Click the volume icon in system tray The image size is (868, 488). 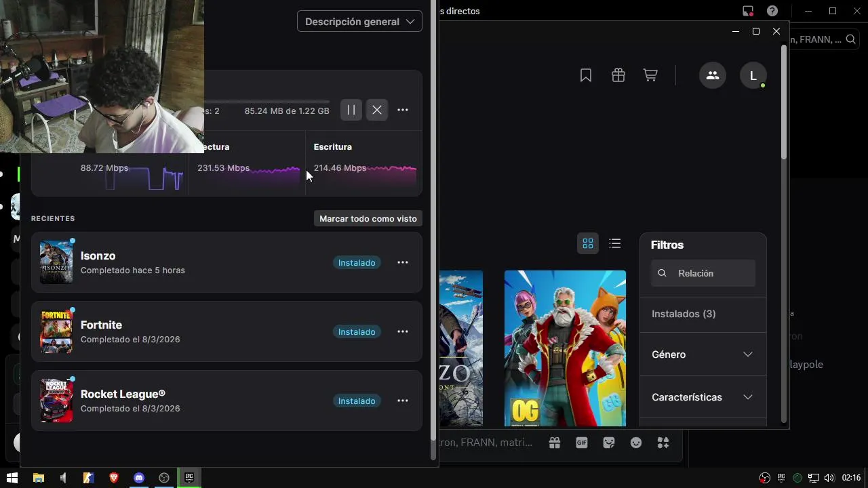829,478
